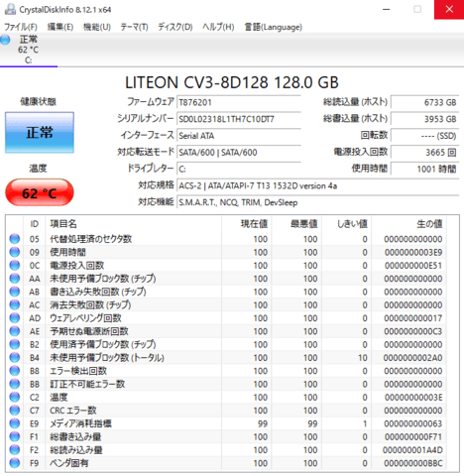Click the serial number field SD0L02318L1TH7C10DT7

[239, 119]
